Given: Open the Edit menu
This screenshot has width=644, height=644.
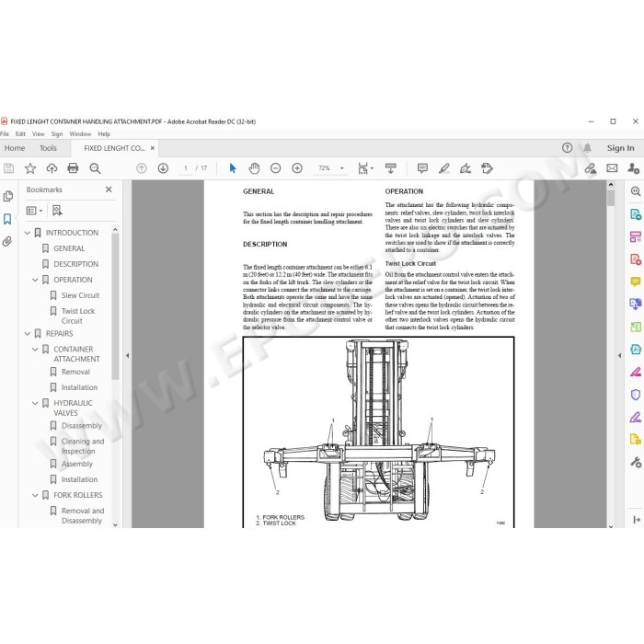Looking at the screenshot, I should click(x=20, y=134).
